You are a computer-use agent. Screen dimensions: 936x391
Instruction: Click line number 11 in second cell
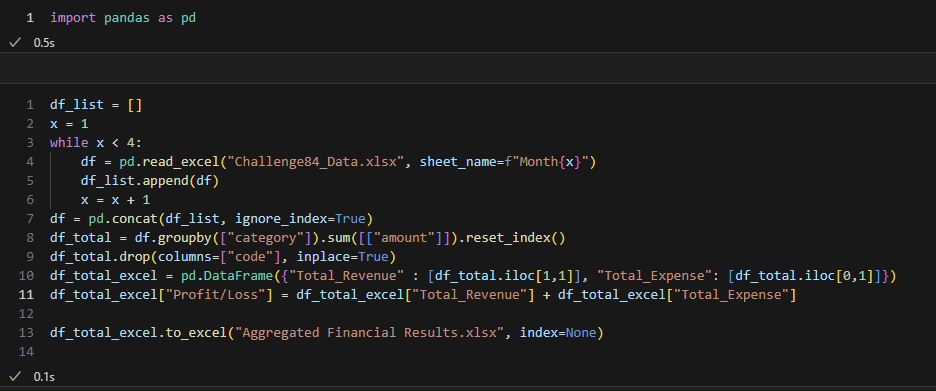click(26, 294)
